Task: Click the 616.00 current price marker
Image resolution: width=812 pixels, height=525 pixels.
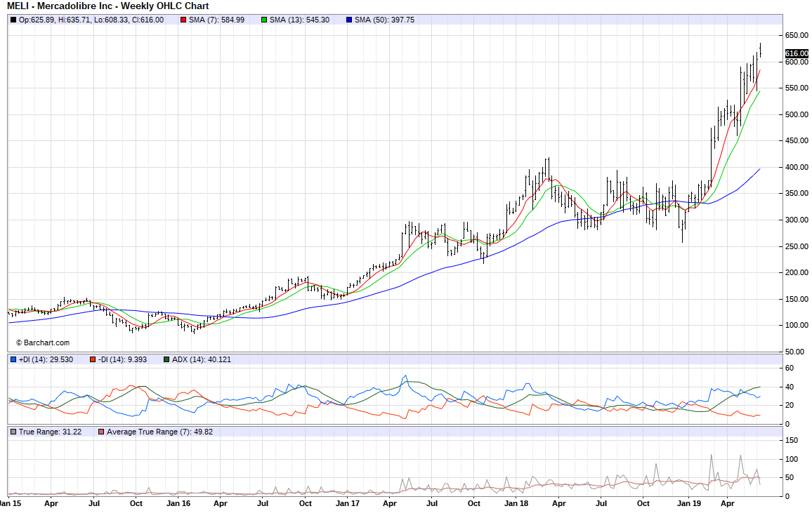Action: [x=796, y=53]
